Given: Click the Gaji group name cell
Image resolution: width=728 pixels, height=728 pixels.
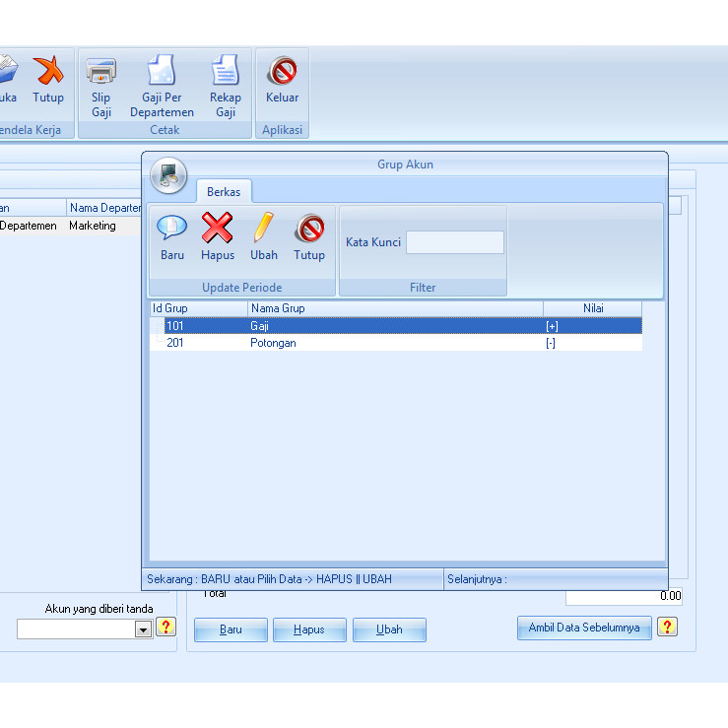Looking at the screenshot, I should 259,326.
